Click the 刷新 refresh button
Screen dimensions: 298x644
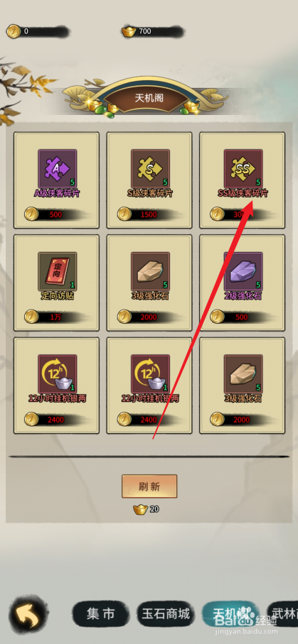(149, 486)
